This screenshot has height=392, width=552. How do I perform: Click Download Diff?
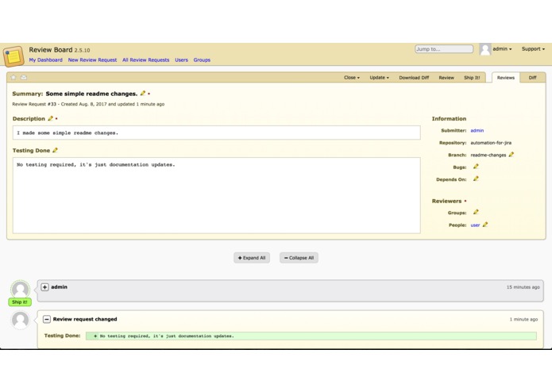point(414,78)
